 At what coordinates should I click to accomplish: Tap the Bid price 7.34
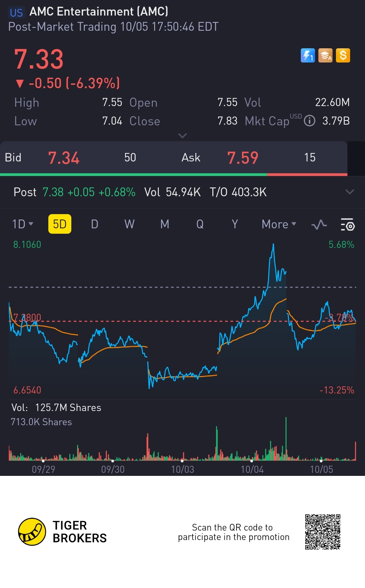tap(64, 158)
